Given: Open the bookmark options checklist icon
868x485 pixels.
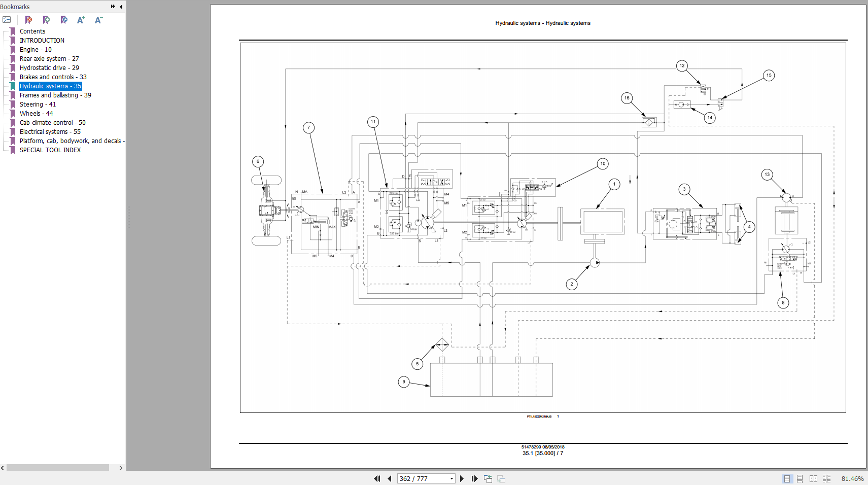Looking at the screenshot, I should [7, 19].
